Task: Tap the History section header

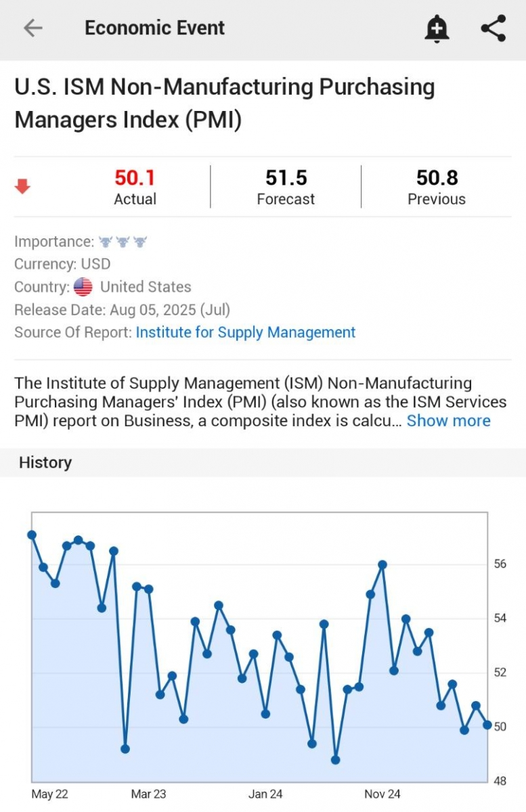Action: [45, 462]
